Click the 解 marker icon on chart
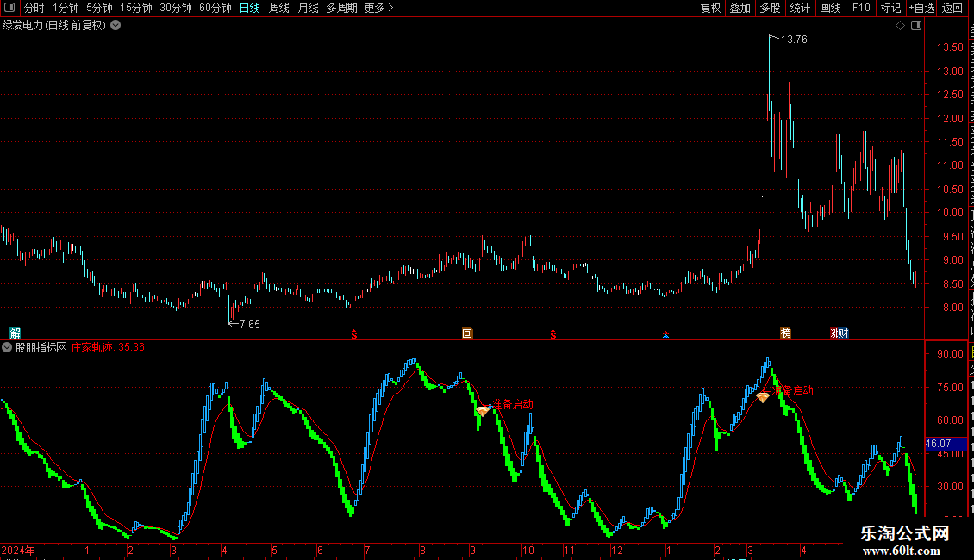 click(15, 333)
